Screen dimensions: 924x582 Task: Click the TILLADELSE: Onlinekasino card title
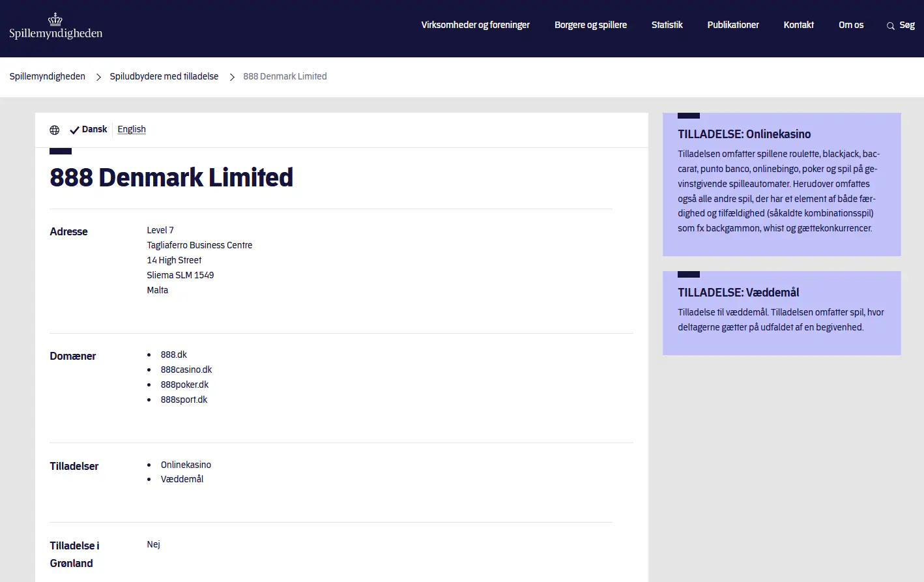pos(744,134)
